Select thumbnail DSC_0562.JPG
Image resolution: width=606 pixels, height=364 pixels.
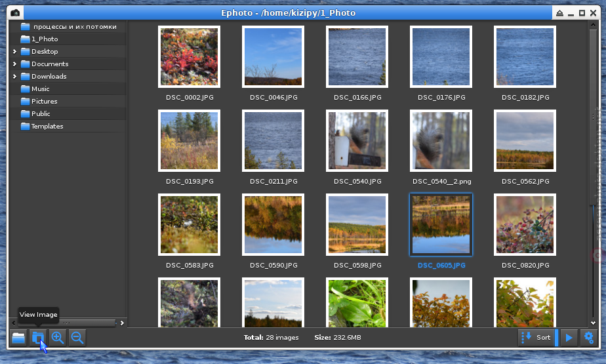(525, 140)
